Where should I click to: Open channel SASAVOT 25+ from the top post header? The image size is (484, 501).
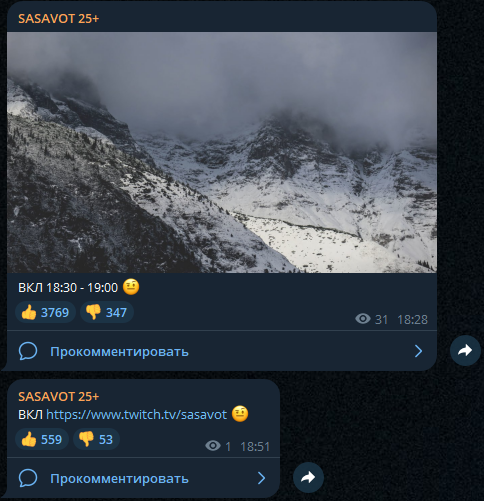(59, 19)
